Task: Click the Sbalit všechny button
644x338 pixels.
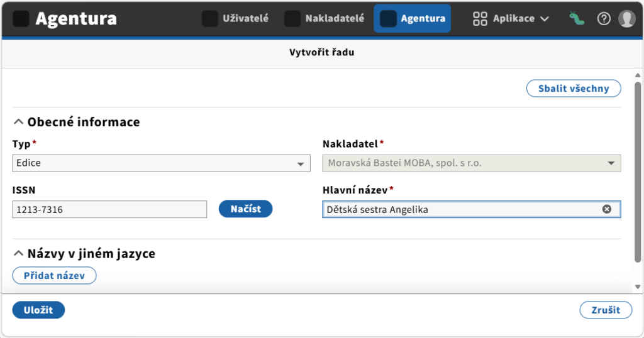Action: [x=574, y=89]
